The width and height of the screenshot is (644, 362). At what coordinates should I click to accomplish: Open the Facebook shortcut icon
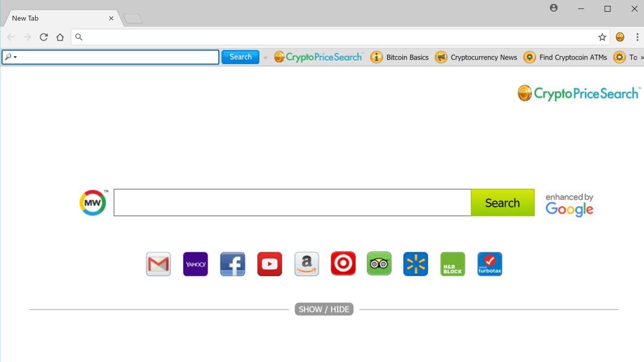(233, 264)
